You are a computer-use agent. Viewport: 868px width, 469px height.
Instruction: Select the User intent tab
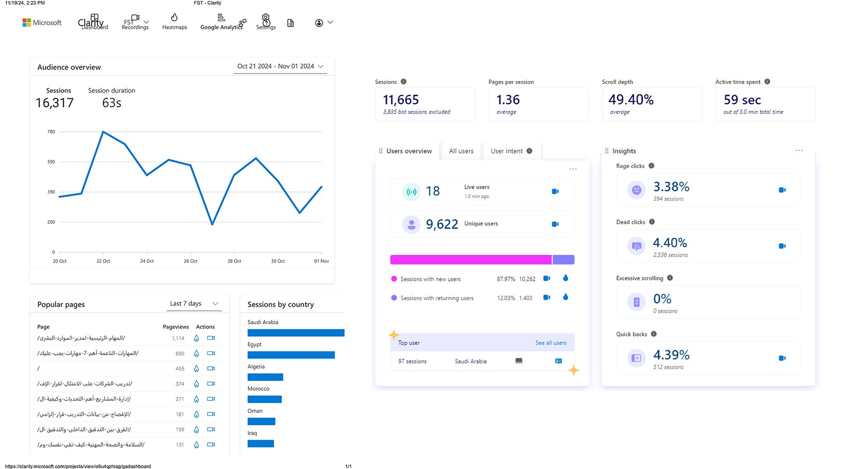tap(511, 151)
